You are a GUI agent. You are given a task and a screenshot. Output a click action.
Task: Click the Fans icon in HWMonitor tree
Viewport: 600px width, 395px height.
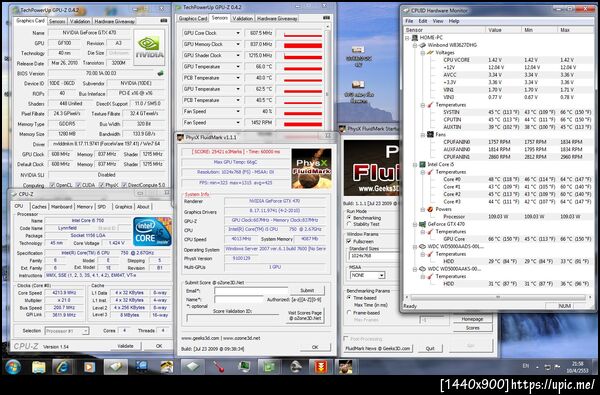[x=430, y=134]
